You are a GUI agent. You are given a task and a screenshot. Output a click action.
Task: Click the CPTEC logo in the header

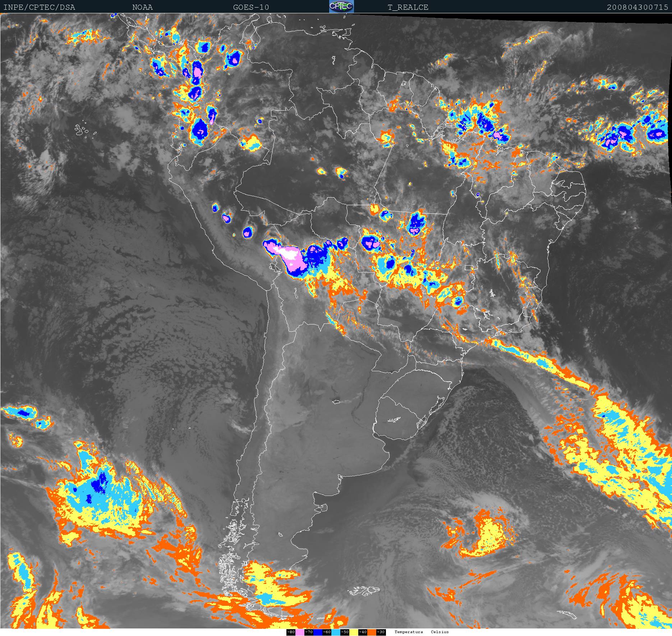pos(341,6)
